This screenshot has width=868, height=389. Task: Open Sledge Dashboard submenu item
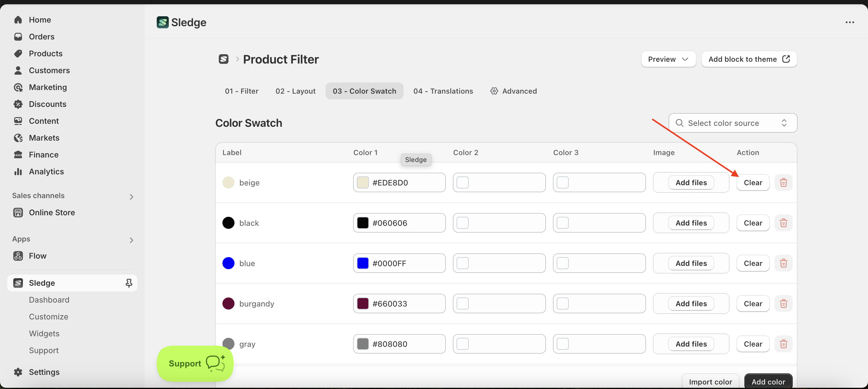[49, 300]
